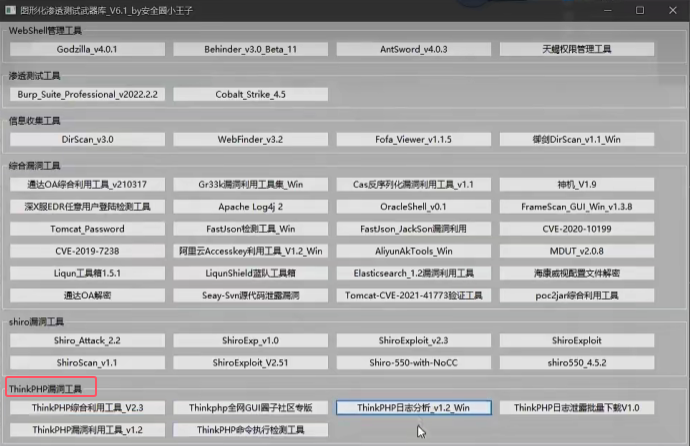
Task: Open ShiroExploit_V2.51
Action: [x=250, y=363]
